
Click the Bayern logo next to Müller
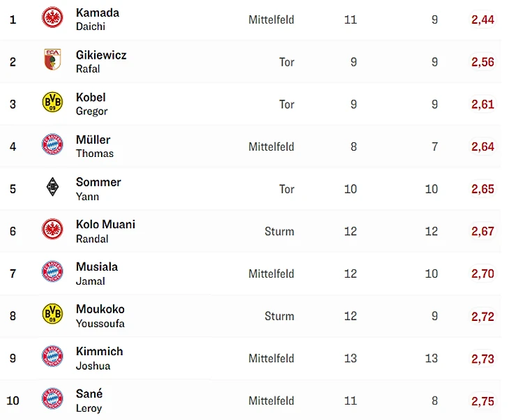click(52, 146)
